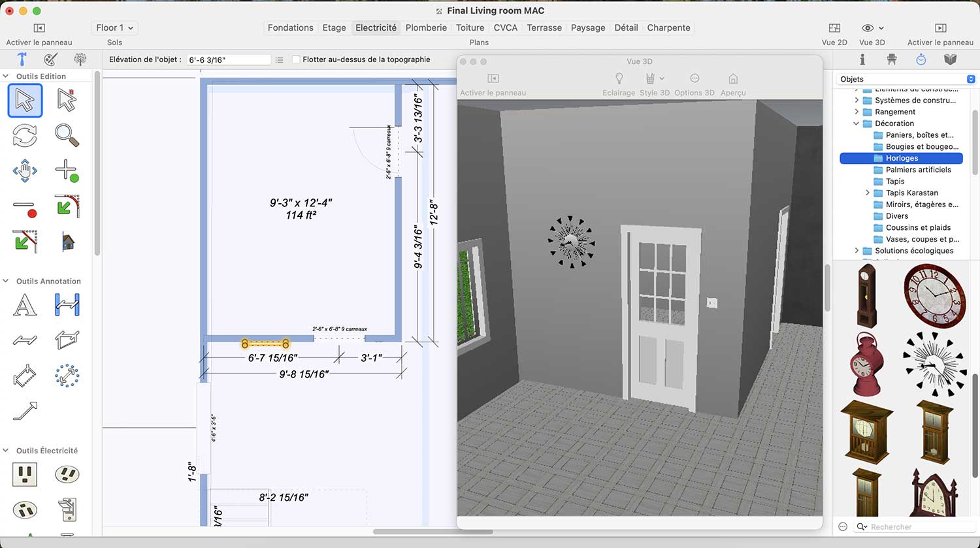The image size is (980, 548).
Task: Pick the blue-post dimension tool
Action: (67, 305)
